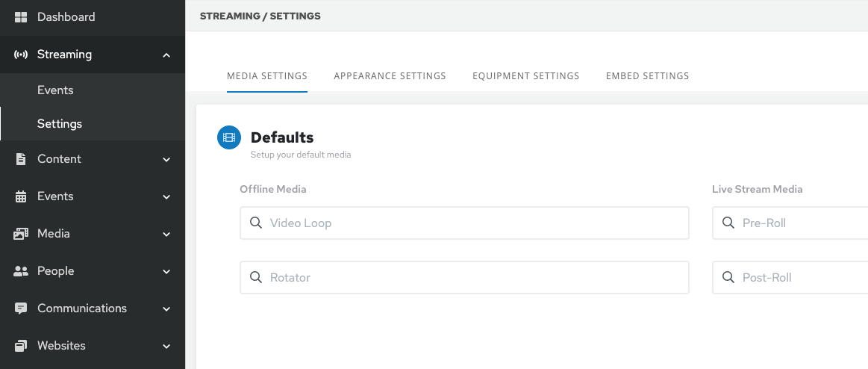Focus the Rotator search field
This screenshot has height=369, width=868.
464,277
